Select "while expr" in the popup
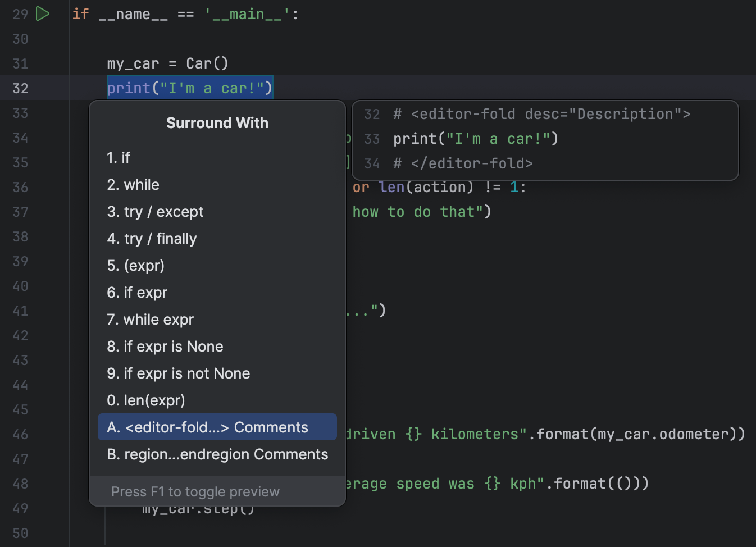 click(x=150, y=319)
